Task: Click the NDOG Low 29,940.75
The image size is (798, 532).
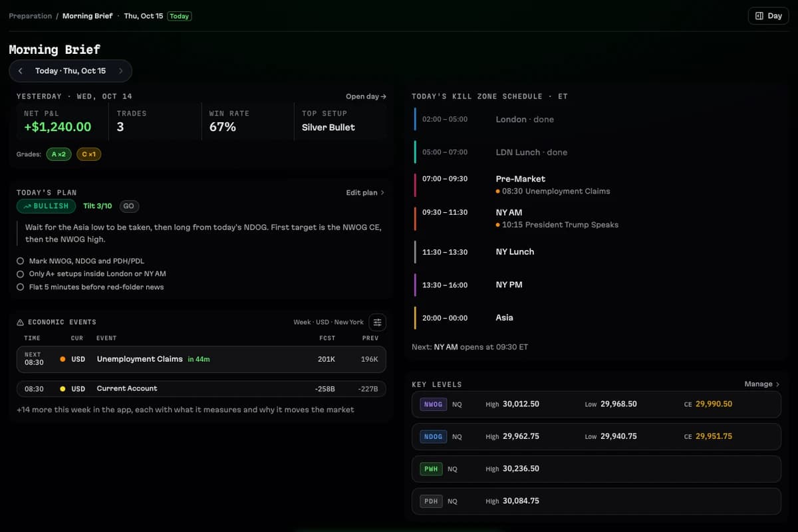Action: click(618, 437)
